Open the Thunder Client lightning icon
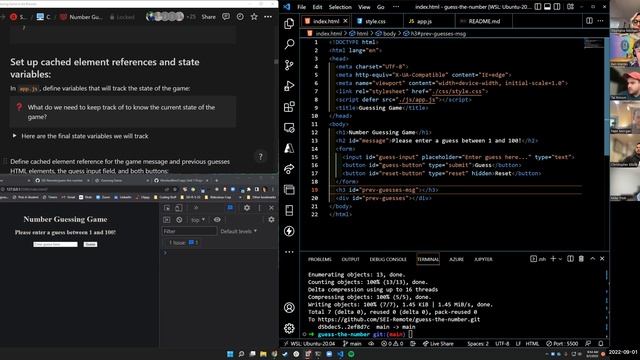This screenshot has width=640, height=360. click(289, 231)
